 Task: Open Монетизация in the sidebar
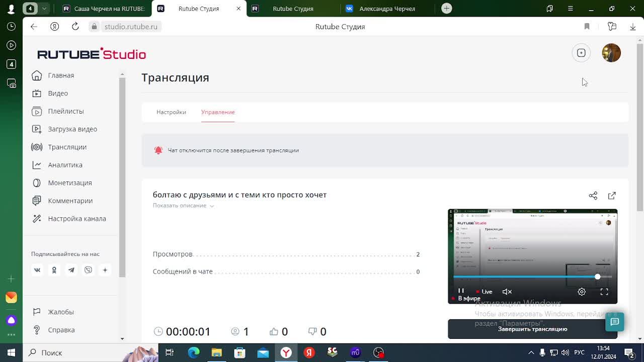tap(70, 183)
